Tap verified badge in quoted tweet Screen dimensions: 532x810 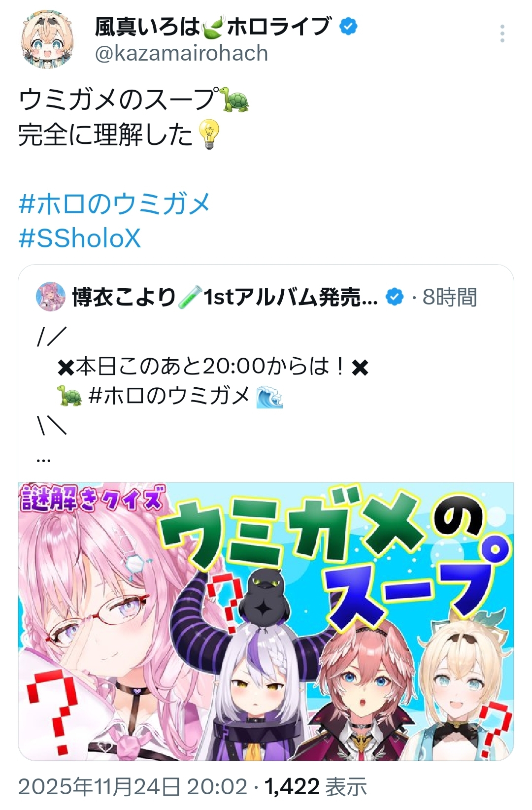395,297
